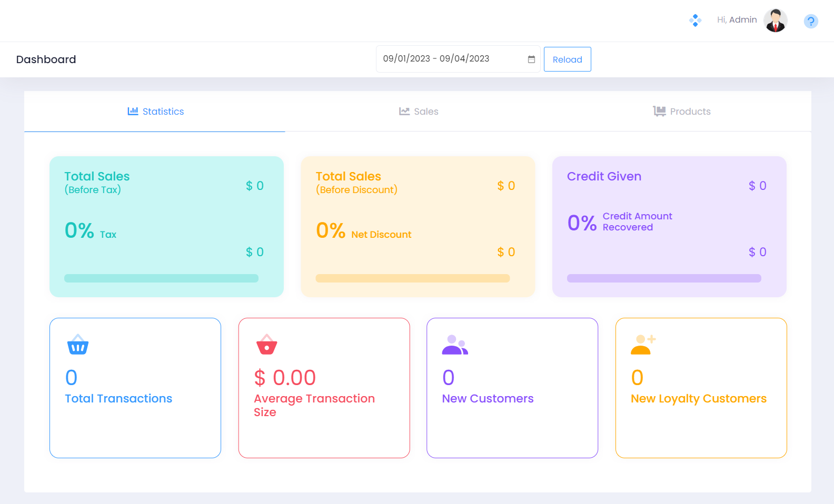Click the 'Net Discount' label
Screen dimensions: 834x504
tap(381, 235)
